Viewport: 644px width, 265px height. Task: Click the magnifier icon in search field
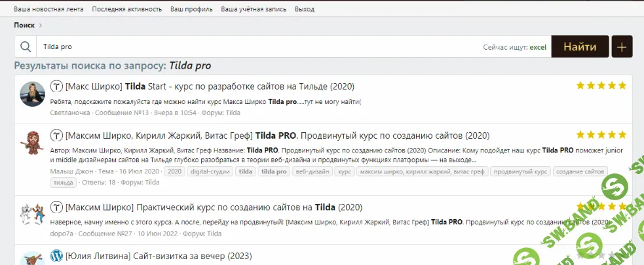[26, 47]
